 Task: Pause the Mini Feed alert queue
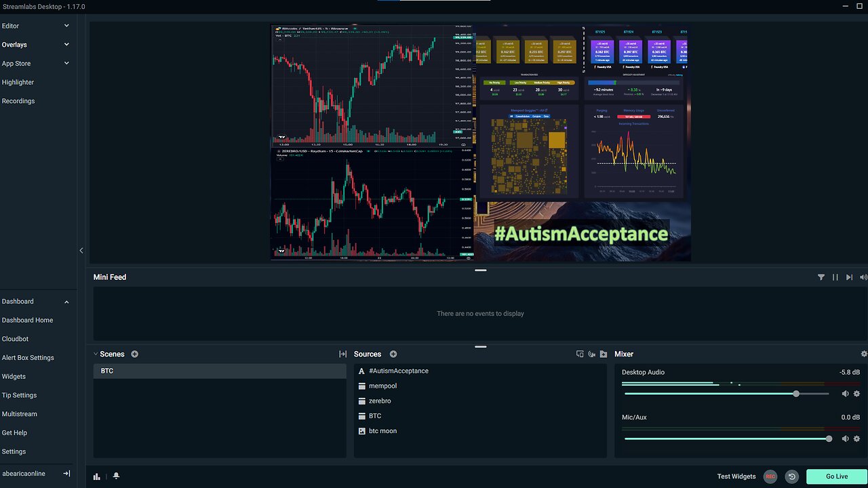click(835, 277)
